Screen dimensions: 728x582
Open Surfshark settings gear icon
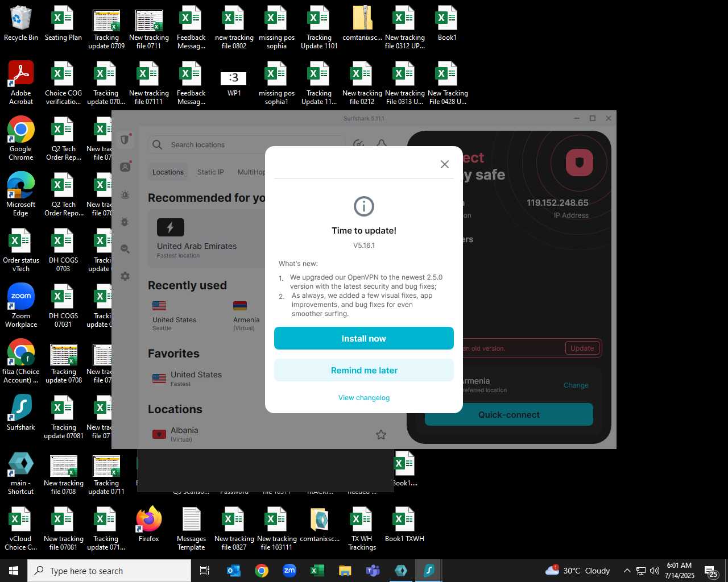tap(125, 276)
